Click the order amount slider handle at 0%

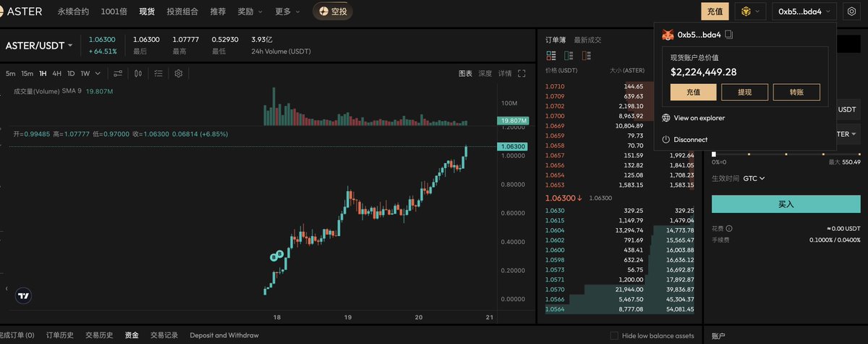click(714, 154)
